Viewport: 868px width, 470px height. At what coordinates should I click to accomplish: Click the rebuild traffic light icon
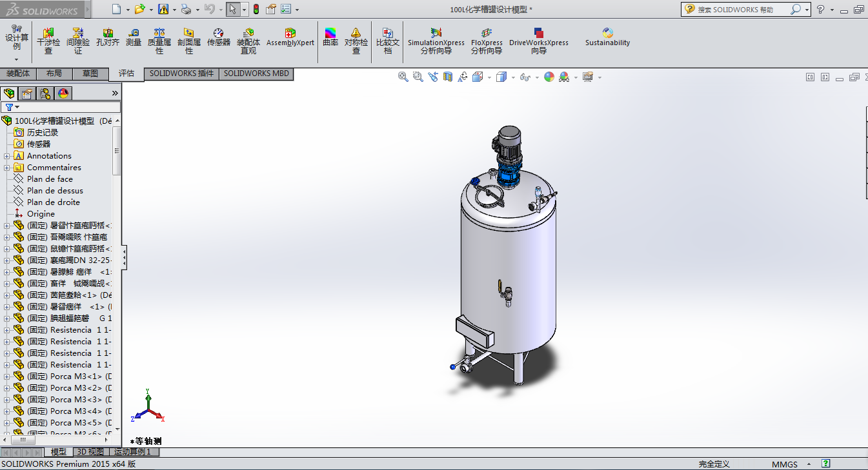coord(256,10)
